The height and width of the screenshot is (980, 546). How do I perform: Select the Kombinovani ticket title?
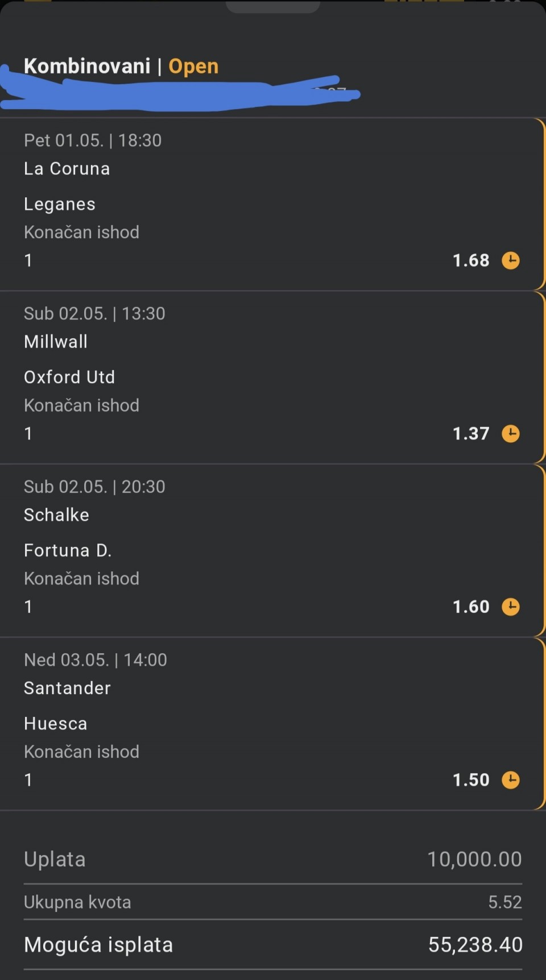tap(87, 67)
